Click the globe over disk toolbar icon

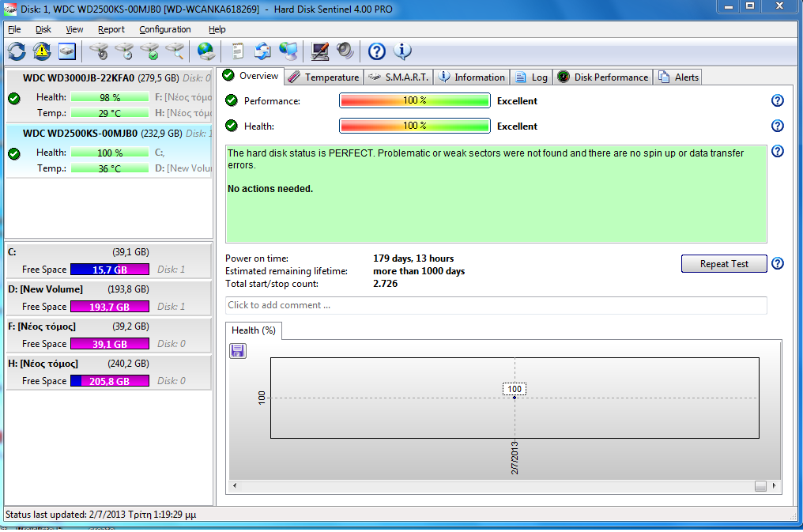205,51
